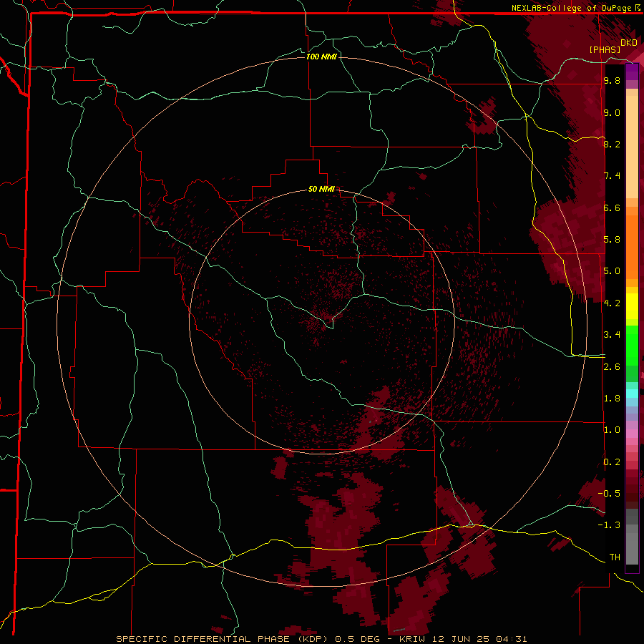Click the 0.5 DEG elevation text

358,639
